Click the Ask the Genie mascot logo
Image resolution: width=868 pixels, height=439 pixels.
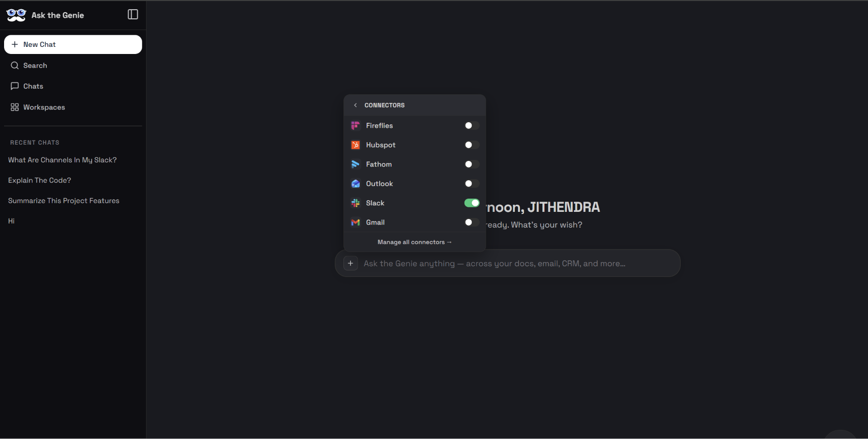16,15
